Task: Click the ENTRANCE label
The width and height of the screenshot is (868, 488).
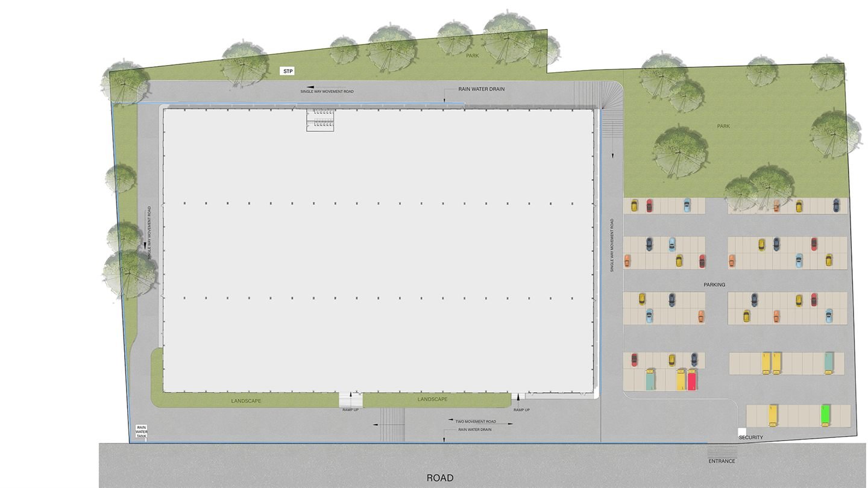Action: (x=722, y=461)
